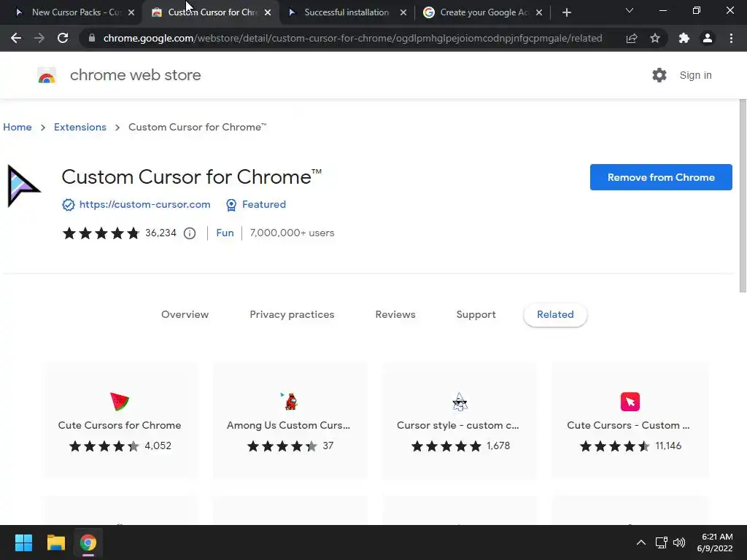
Task: Open the Chrome profile icon
Action: click(708, 38)
